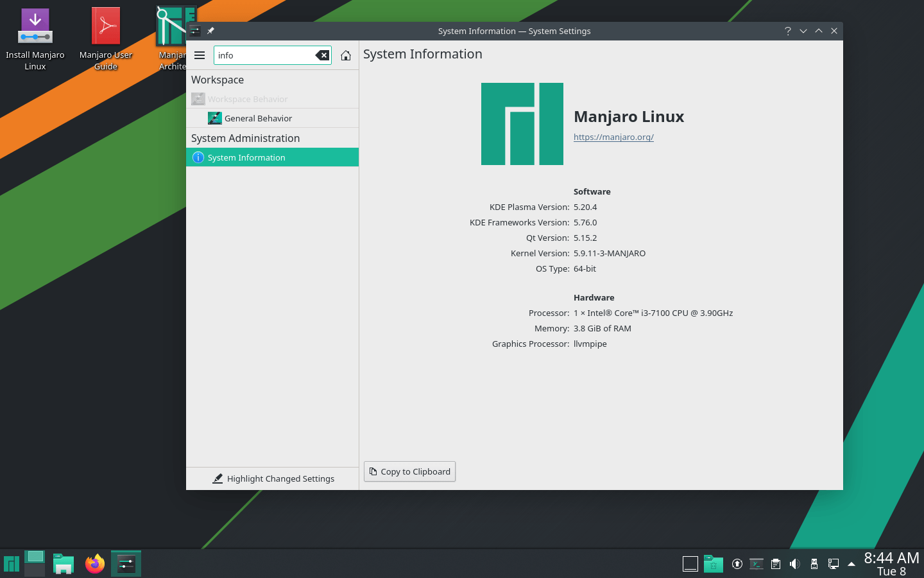This screenshot has height=578, width=924.
Task: Click the removable devices tray icon
Action: click(814, 563)
